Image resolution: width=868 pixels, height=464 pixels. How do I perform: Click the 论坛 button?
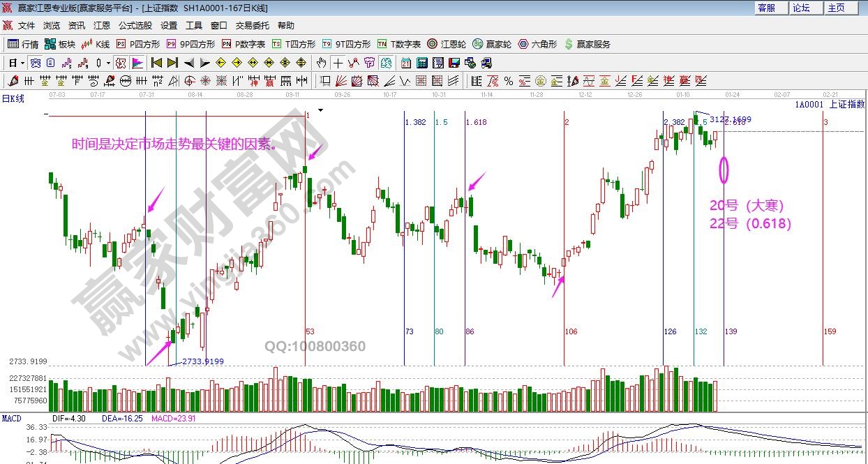tap(801, 8)
